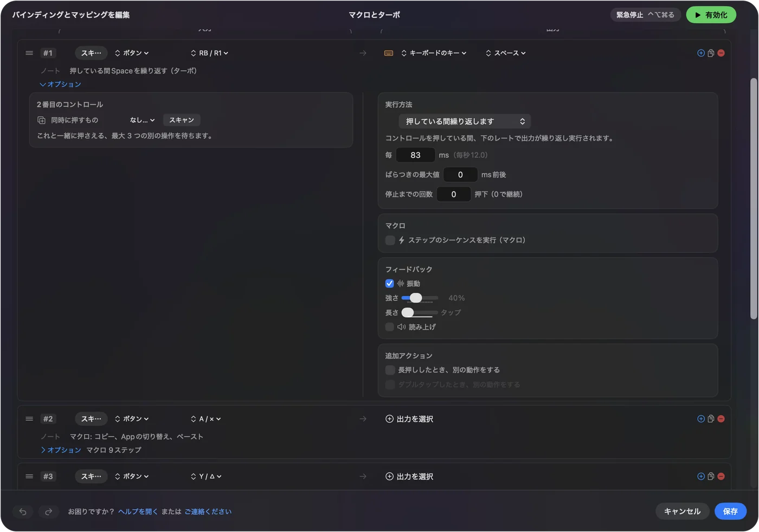The width and height of the screenshot is (759, 532).
Task: Open the キーボードのキー output type dropdown
Action: (434, 53)
